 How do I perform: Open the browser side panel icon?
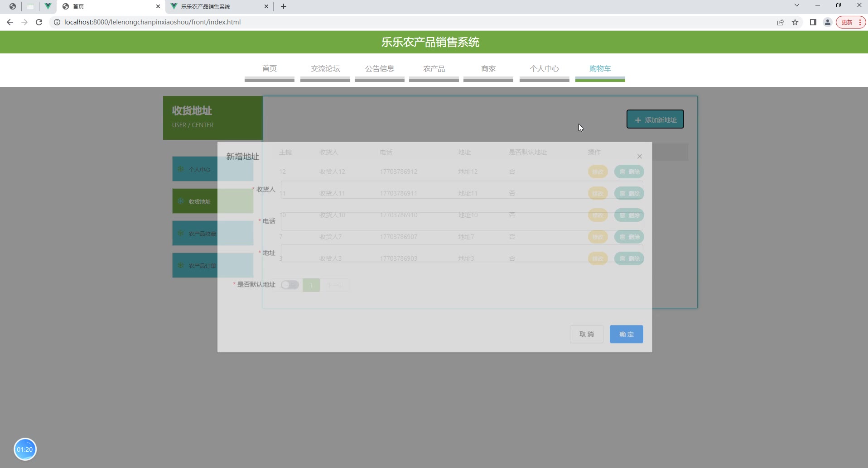[x=813, y=22]
